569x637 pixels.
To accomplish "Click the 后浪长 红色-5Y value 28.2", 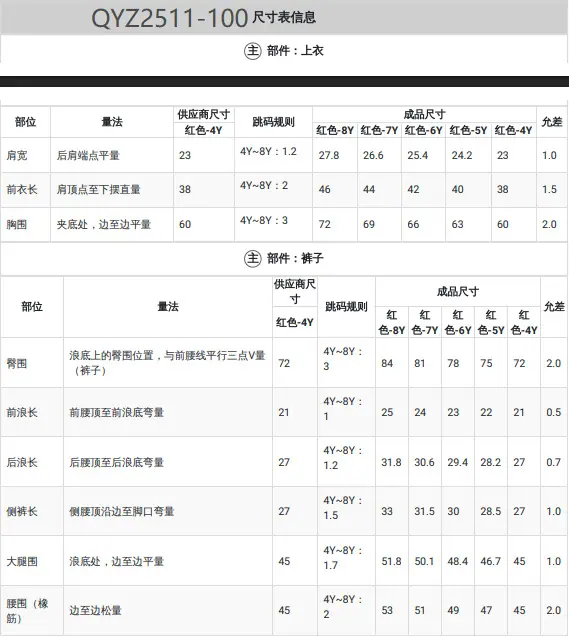I will point(491,462).
